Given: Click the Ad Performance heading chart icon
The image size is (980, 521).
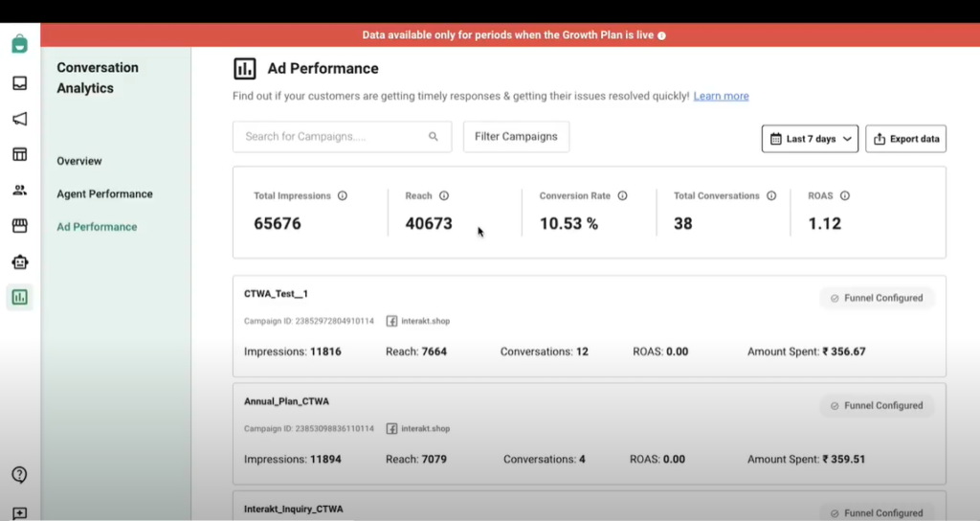Looking at the screenshot, I should click(x=245, y=68).
